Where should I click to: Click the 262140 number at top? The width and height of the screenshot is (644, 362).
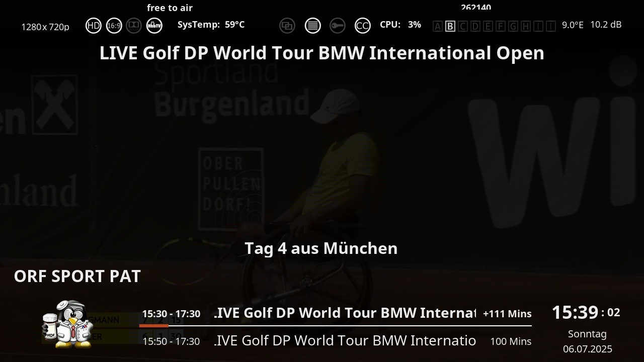pyautogui.click(x=476, y=7)
